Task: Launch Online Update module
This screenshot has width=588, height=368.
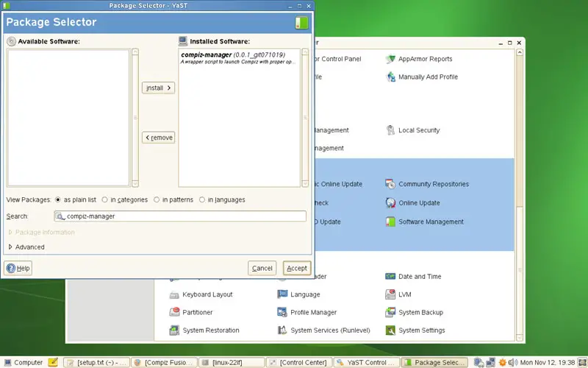Action: [412, 203]
